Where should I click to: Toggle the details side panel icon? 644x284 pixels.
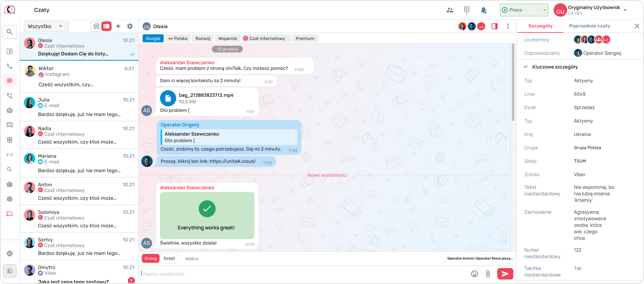tap(494, 26)
